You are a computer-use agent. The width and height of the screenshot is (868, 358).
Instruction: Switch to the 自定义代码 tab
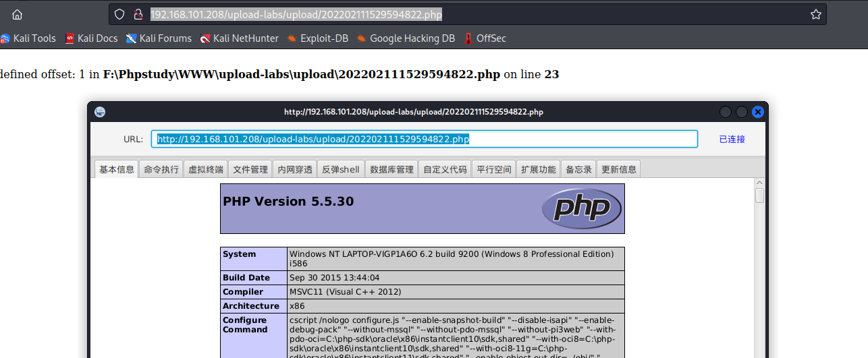point(445,169)
